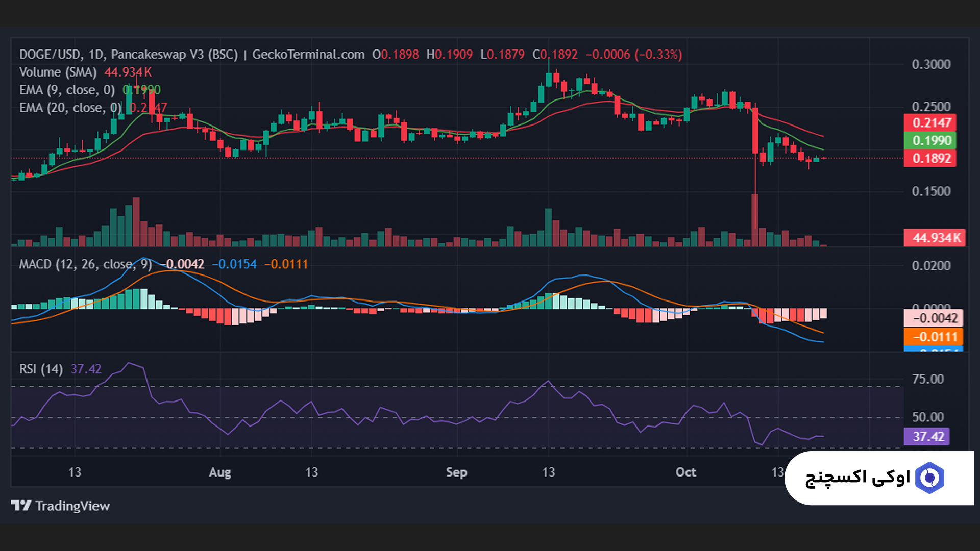980x551 pixels.
Task: Click the pink -0.0042 histogram tag
Action: (934, 318)
